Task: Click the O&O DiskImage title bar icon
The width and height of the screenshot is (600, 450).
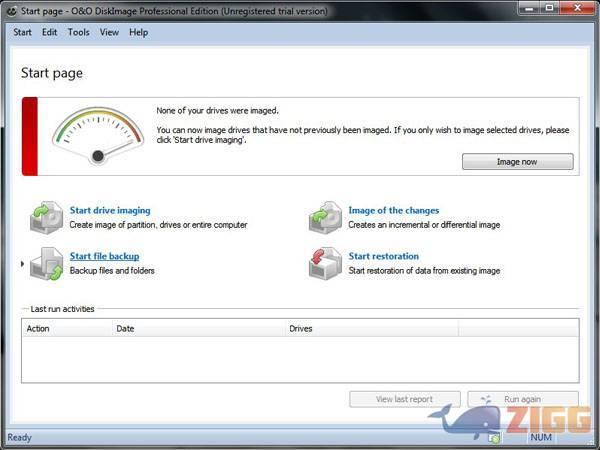Action: pos(11,11)
